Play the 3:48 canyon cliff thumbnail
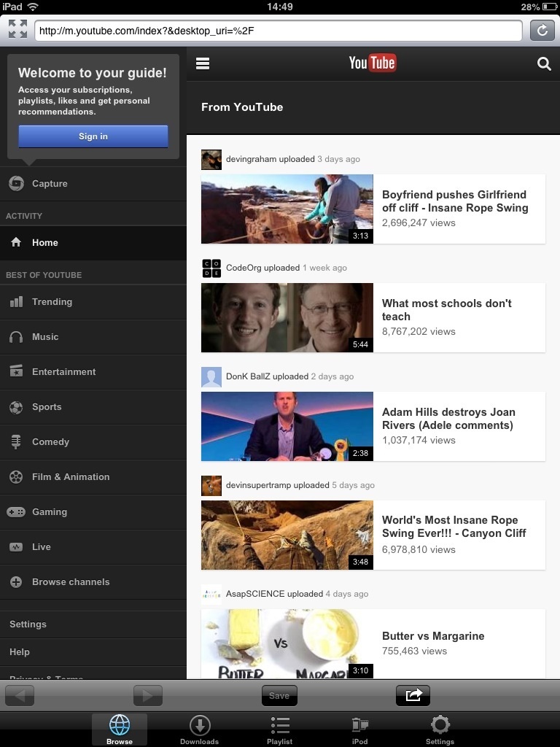560x747 pixels. click(287, 535)
